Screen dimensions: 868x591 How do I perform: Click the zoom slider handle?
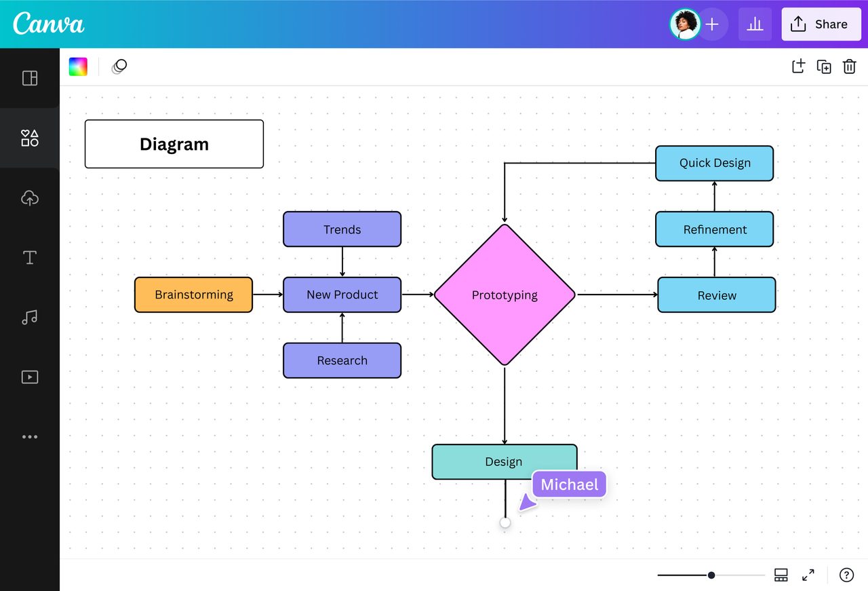tap(711, 575)
